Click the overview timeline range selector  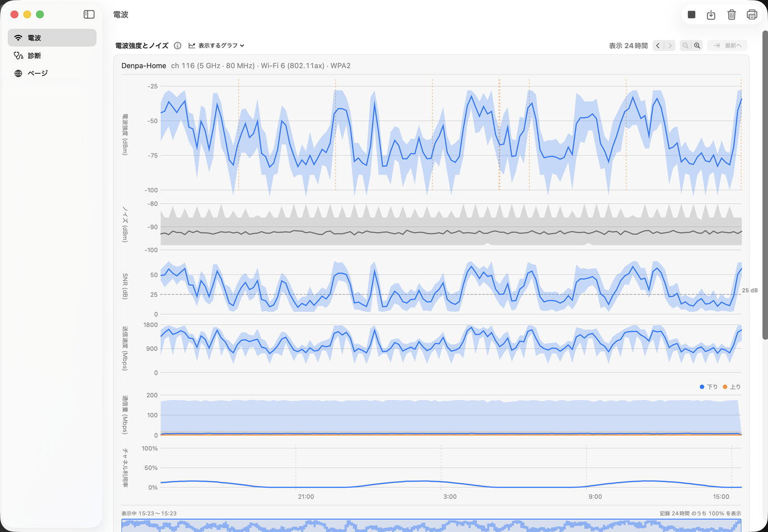click(431, 525)
